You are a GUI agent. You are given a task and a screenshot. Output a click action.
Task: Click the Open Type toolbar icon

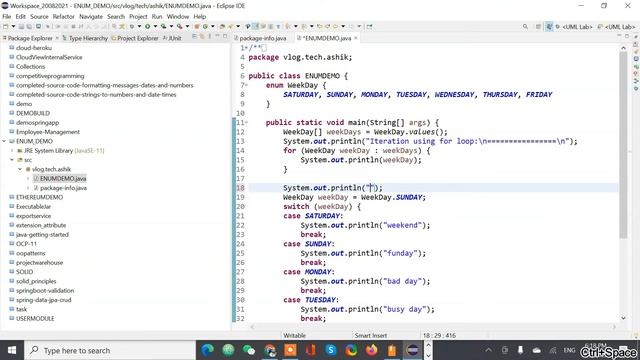pyautogui.click(x=222, y=27)
